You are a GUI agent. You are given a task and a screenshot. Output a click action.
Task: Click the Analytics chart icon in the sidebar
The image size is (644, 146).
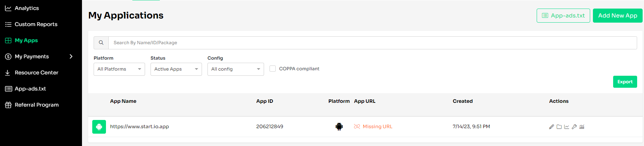coord(8,8)
